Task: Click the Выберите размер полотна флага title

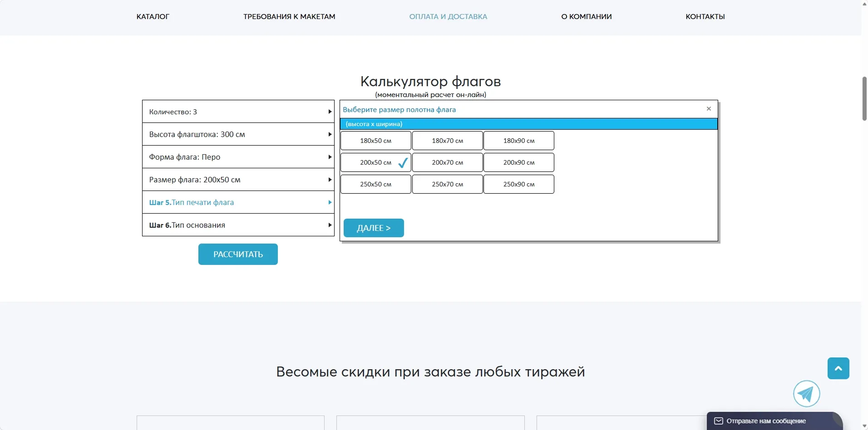Action: click(399, 110)
